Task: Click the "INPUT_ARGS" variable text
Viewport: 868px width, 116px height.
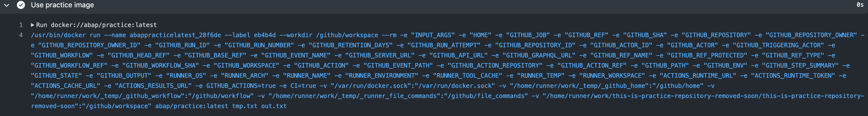Action: pyautogui.click(x=433, y=35)
